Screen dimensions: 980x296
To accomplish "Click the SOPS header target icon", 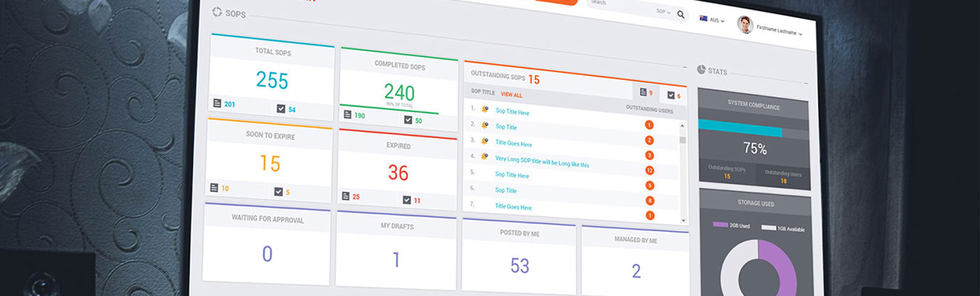I will point(217,12).
